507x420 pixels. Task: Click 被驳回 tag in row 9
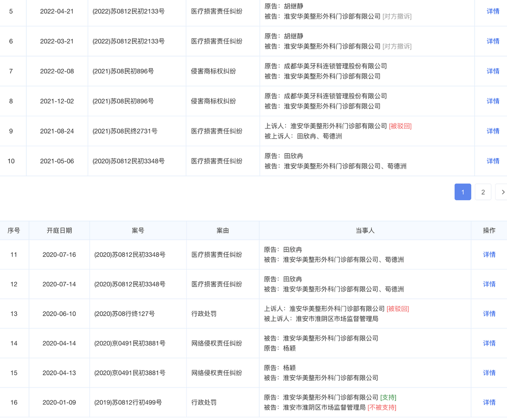coord(400,126)
